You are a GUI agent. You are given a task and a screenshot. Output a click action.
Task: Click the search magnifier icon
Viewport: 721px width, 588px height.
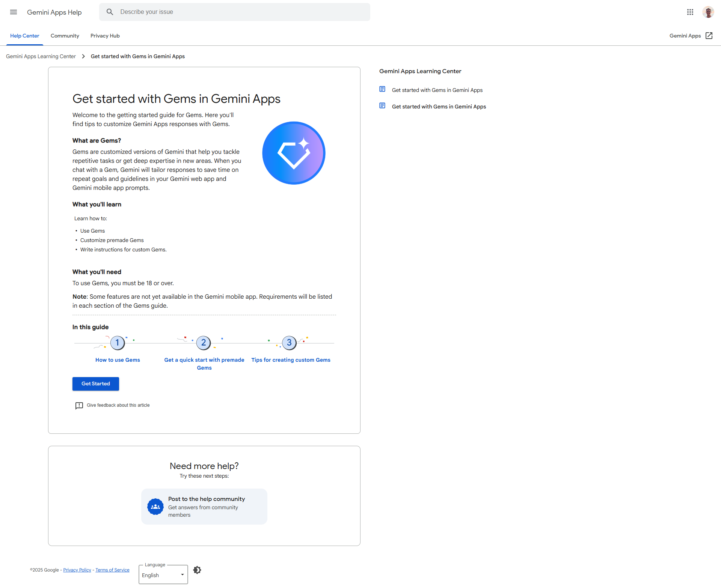[110, 12]
